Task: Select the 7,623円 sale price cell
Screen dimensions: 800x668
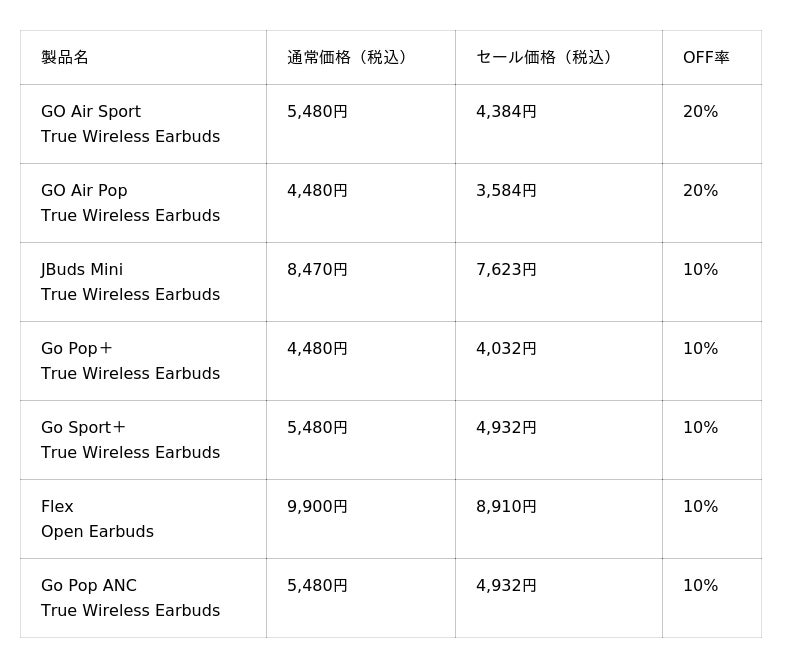Action: coord(506,270)
